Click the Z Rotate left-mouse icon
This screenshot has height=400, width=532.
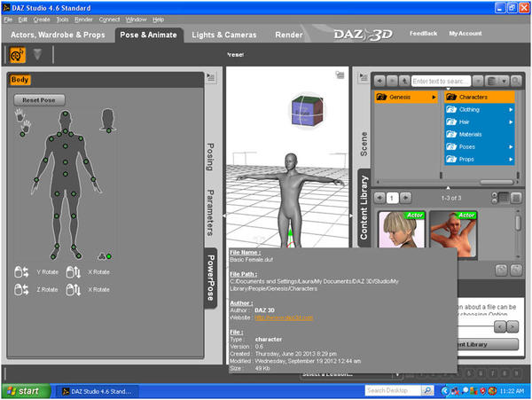(x=21, y=290)
